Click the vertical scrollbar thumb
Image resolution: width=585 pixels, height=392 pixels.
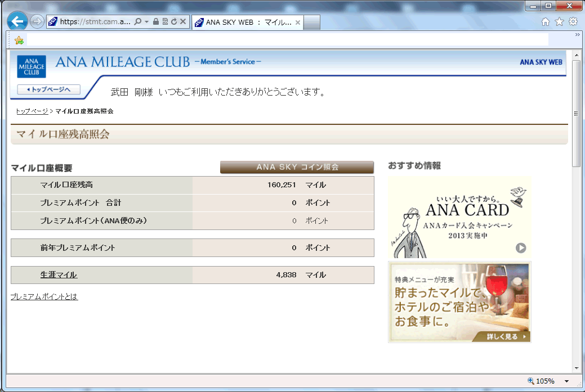click(x=577, y=113)
